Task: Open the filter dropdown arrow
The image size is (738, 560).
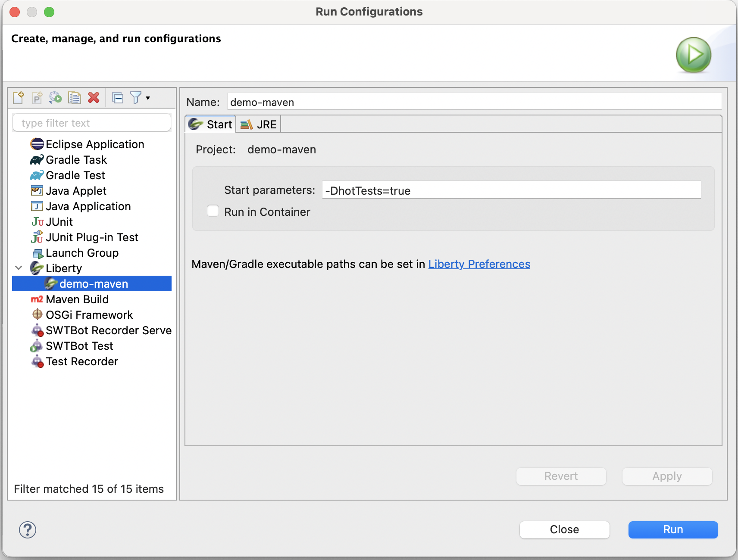Action: [x=148, y=98]
